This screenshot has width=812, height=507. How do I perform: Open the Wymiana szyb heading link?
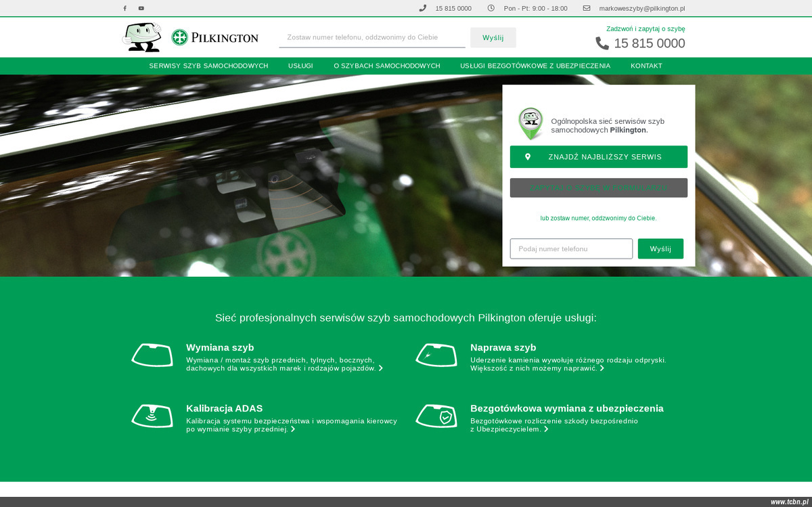pyautogui.click(x=220, y=347)
